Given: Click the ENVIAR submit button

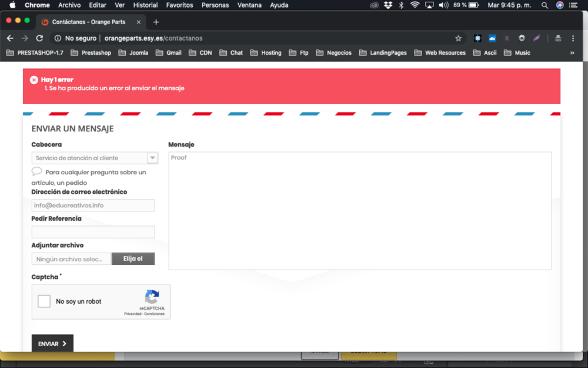Looking at the screenshot, I should pyautogui.click(x=52, y=343).
